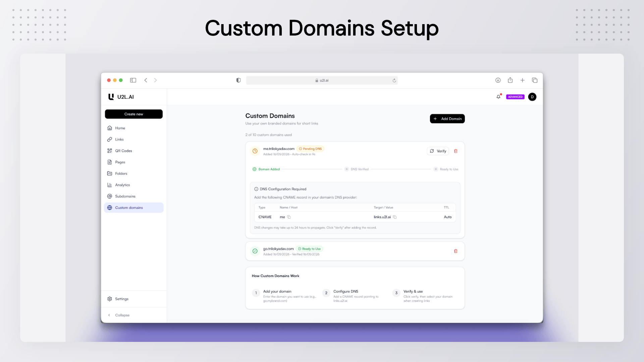Click the U2L.AI logo

point(121,97)
